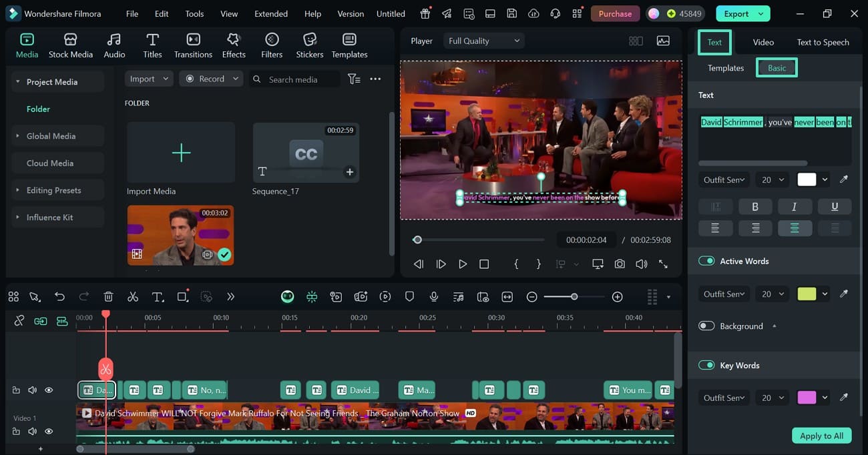The image size is (868, 455).
Task: Delete selected clip with the trash icon
Action: coord(109,297)
